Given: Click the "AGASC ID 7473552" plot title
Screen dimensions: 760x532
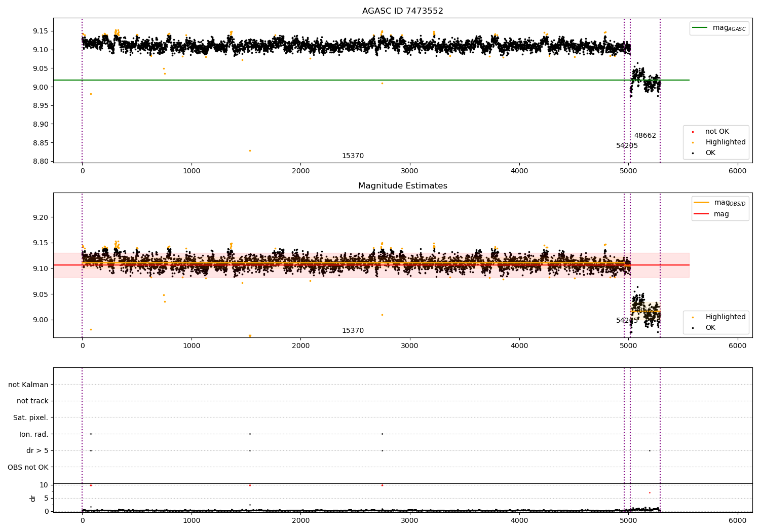Looking at the screenshot, I should pyautogui.click(x=402, y=11).
